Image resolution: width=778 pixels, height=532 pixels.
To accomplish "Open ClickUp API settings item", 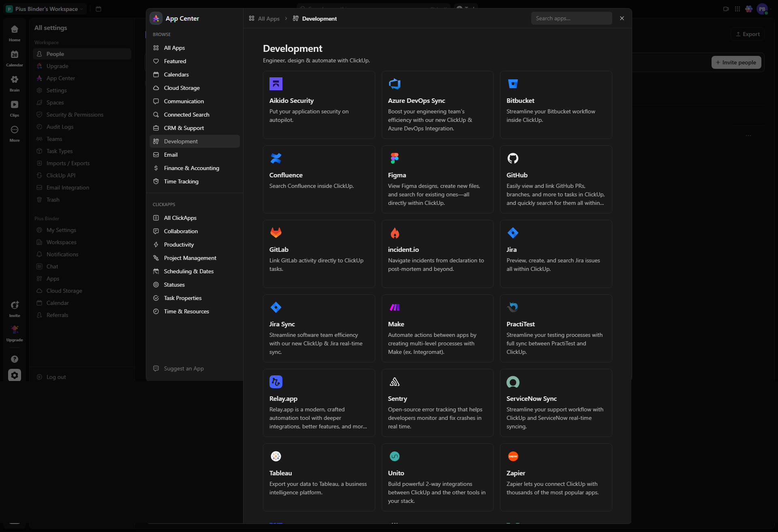I will 82,175.
